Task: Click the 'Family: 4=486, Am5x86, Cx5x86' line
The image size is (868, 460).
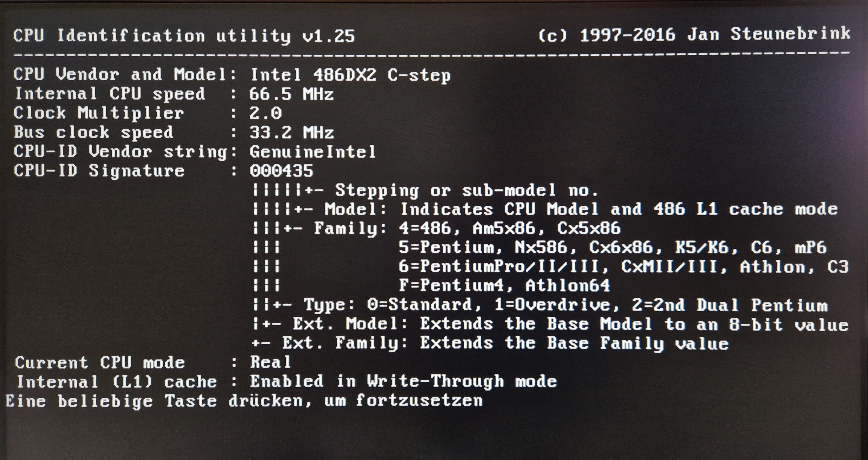Action: pos(437,228)
